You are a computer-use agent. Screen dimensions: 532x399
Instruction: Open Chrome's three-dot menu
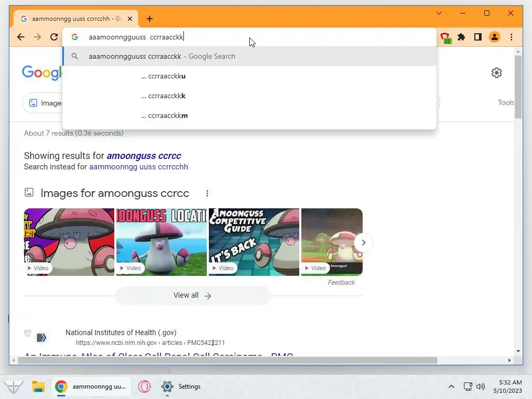pyautogui.click(x=512, y=37)
